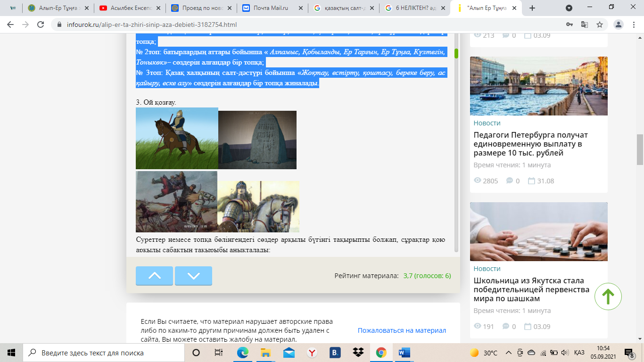Viewport: 644px width, 362px height.
Task: Open the Booking.com taskbar app
Action: 335,353
